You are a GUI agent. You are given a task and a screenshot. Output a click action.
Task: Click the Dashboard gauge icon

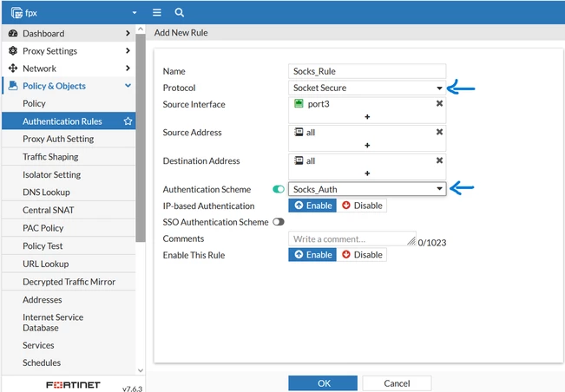(13, 34)
